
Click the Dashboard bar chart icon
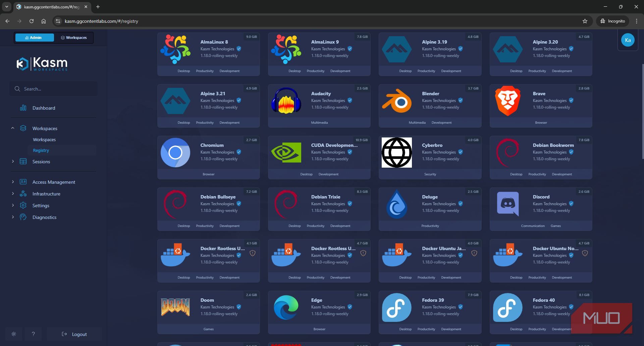click(23, 108)
